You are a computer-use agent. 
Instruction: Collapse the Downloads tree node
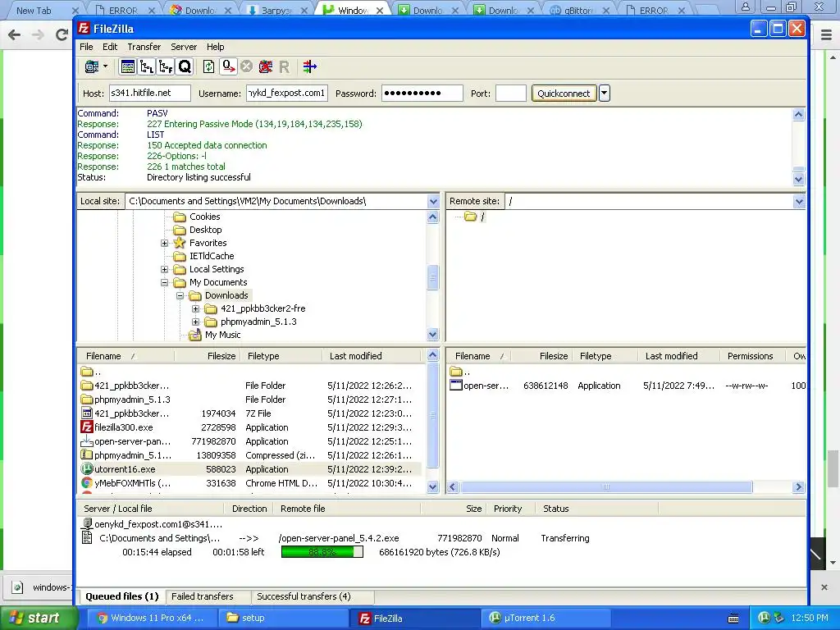180,295
